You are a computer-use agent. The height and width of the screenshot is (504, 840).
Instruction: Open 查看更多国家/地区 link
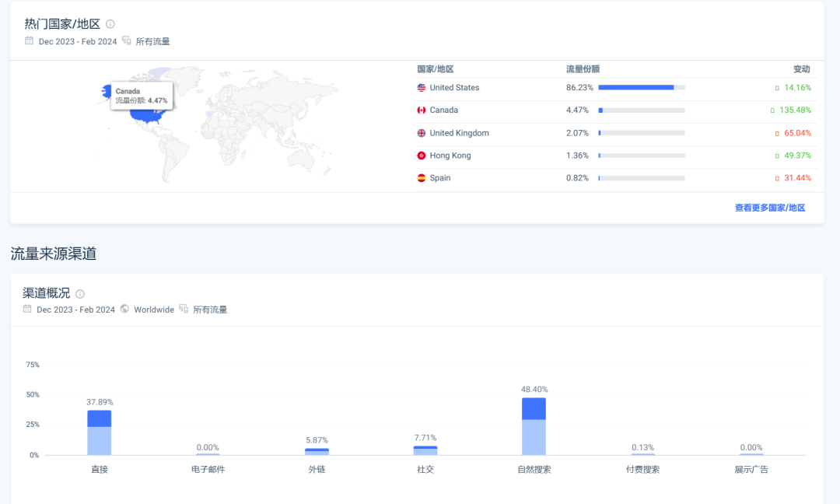click(770, 208)
